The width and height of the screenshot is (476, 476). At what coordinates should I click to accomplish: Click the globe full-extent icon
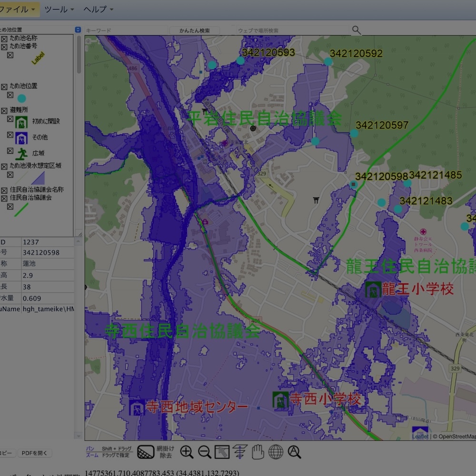pos(276,452)
